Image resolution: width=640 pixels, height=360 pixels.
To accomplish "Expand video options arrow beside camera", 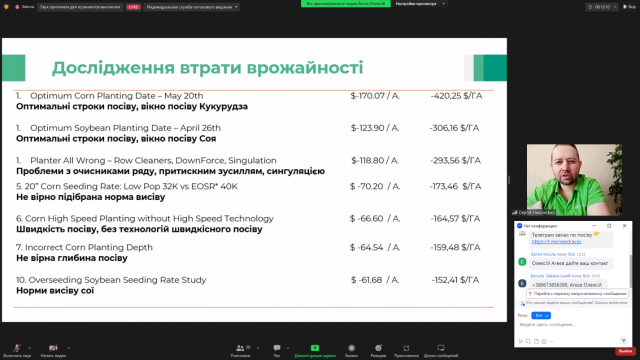I will tap(69, 348).
